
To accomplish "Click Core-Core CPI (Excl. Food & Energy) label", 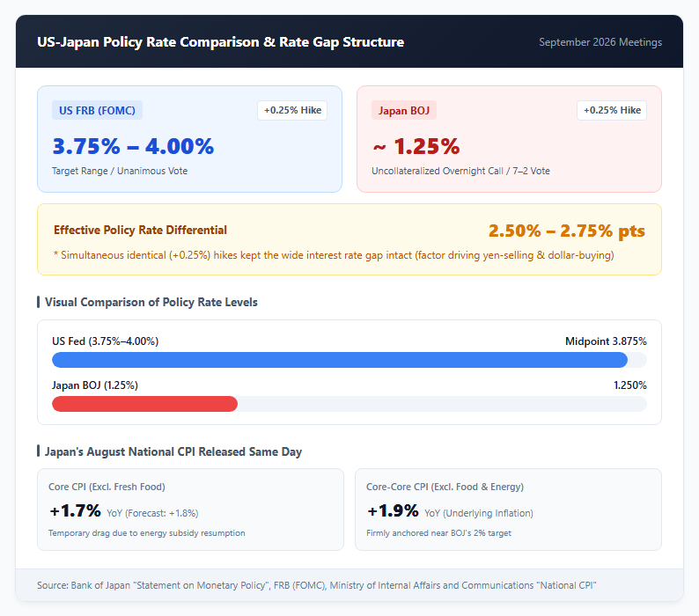I will pyautogui.click(x=445, y=487).
